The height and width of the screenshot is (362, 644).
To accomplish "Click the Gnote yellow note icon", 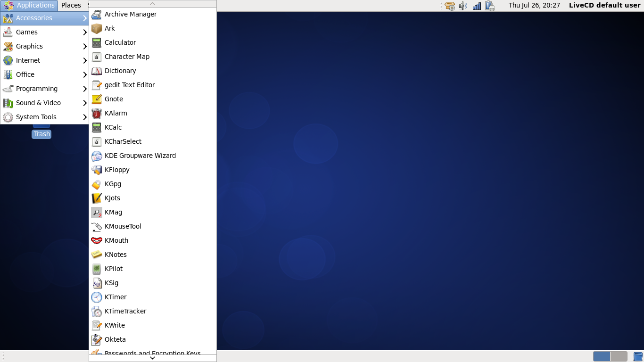I will pyautogui.click(x=97, y=99).
